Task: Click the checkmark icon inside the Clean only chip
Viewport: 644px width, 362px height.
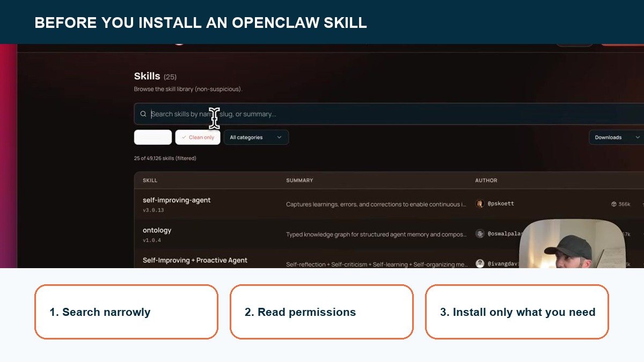Action: pos(184,137)
